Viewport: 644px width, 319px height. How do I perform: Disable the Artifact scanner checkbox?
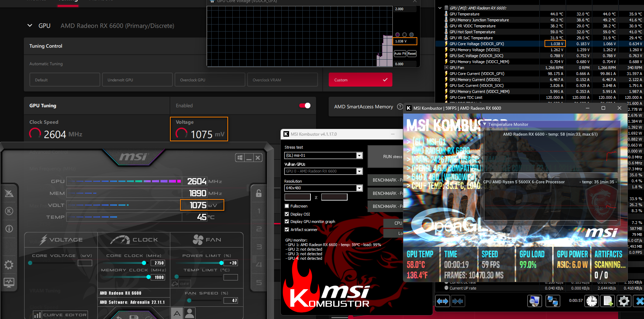[x=287, y=230]
